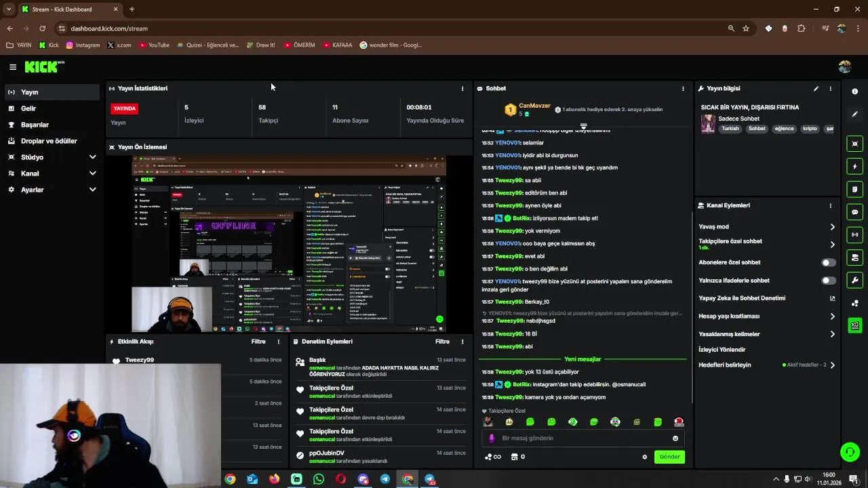The height and width of the screenshot is (488, 868).
Task: Open chat settings gear icon
Action: 644,457
